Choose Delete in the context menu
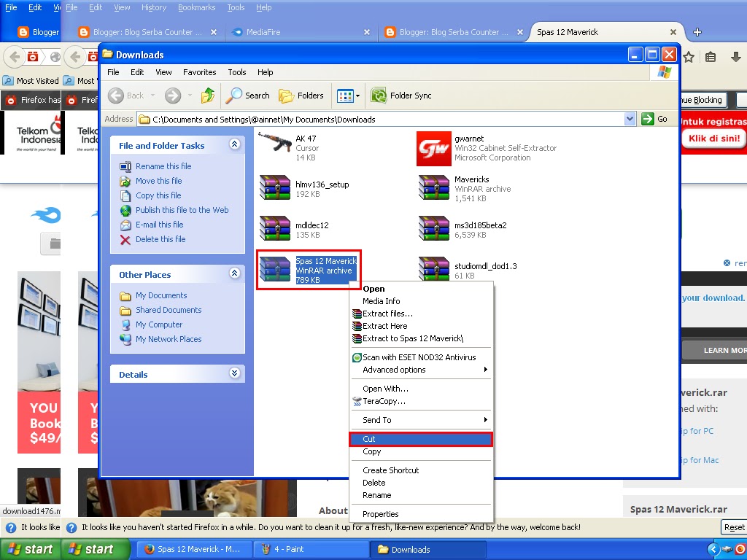 (421, 483)
